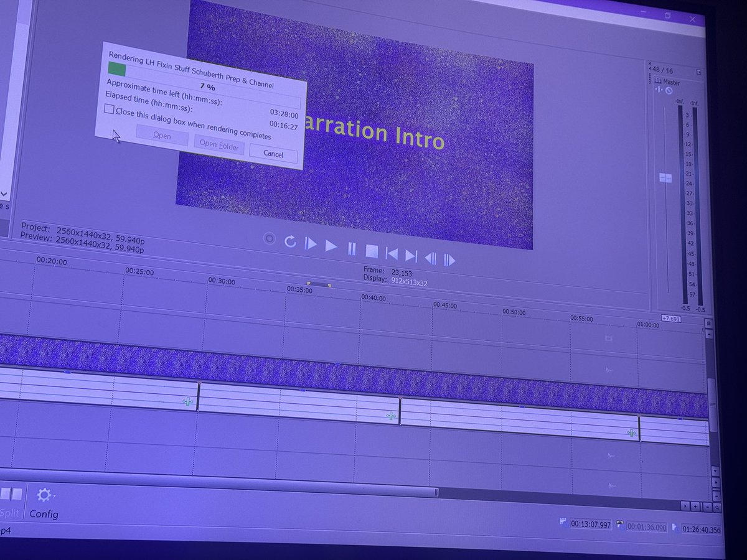The image size is (747, 560).
Task: Click the length icon beside 01:26:40.356
Action: pos(675,528)
